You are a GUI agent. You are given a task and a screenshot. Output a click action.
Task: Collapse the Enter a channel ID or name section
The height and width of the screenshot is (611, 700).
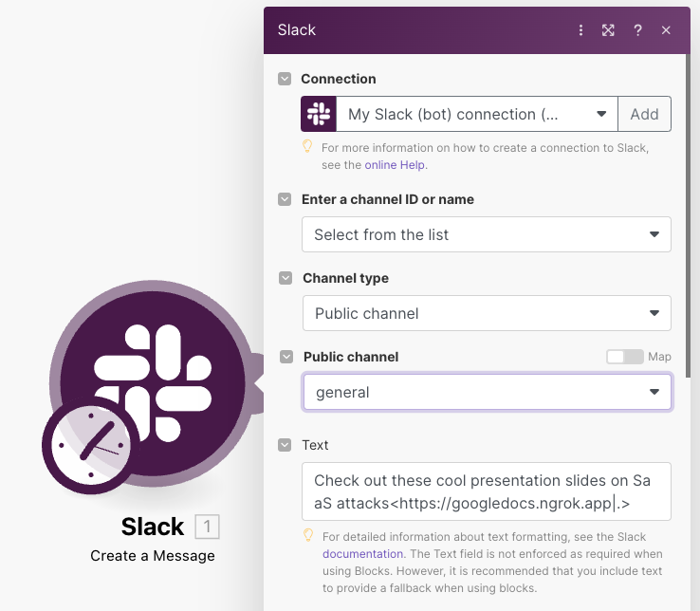click(x=285, y=199)
